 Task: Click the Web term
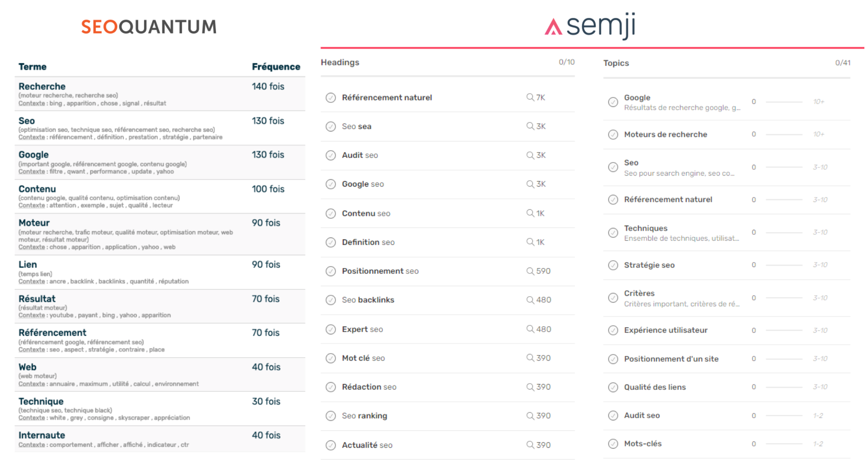coord(27,367)
